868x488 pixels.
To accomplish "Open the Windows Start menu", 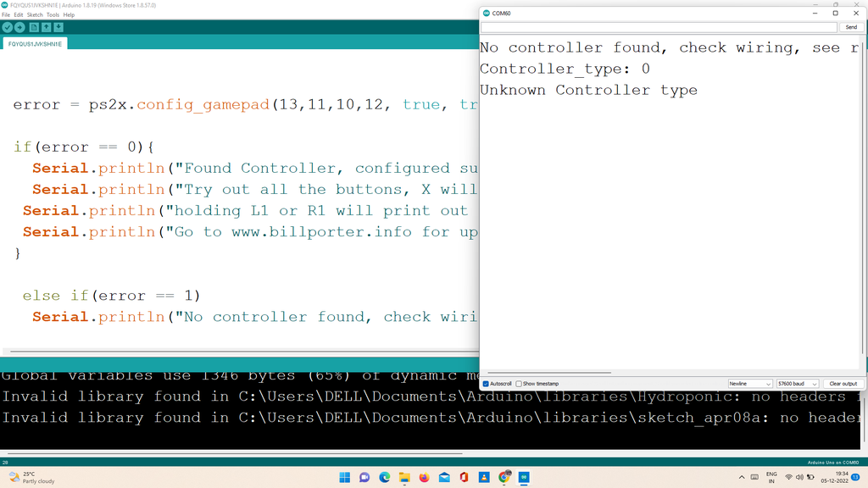I will 344,478.
